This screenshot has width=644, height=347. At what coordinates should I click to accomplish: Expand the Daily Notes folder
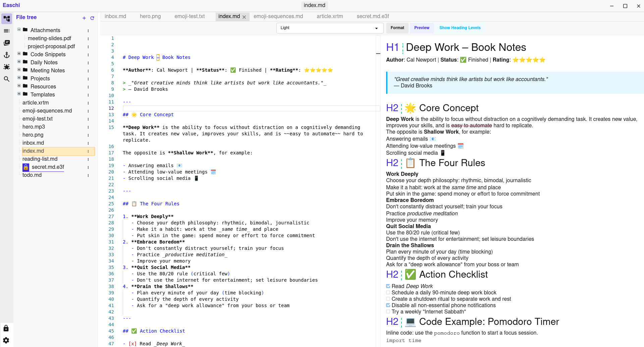pyautogui.click(x=19, y=62)
